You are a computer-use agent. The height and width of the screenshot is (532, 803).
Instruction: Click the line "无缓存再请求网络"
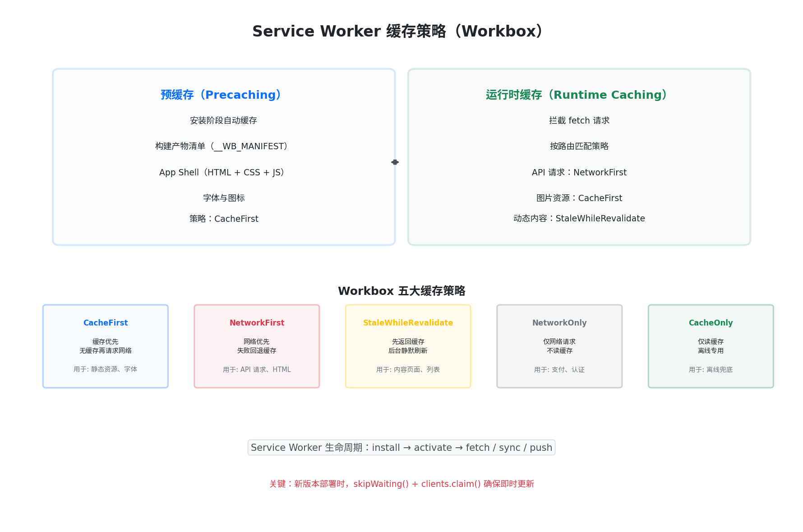[x=106, y=350]
